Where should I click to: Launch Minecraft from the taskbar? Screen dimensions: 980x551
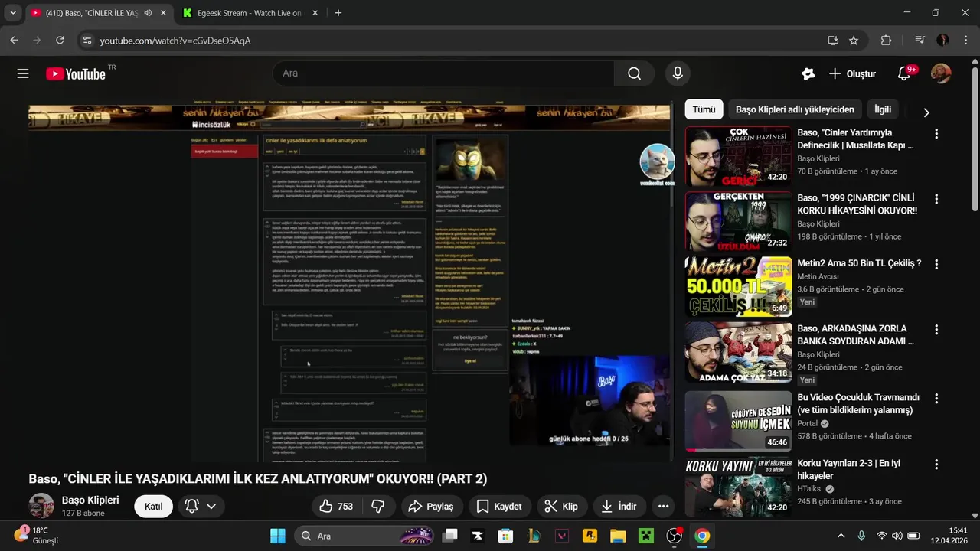coord(648,536)
